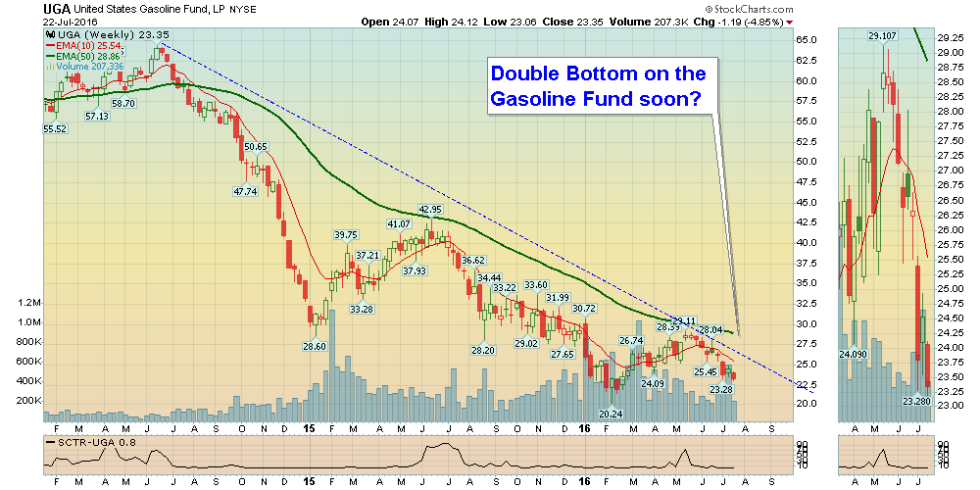Screen dimensions: 980x490
Task: Click the 20.24 price low label
Action: tap(611, 414)
